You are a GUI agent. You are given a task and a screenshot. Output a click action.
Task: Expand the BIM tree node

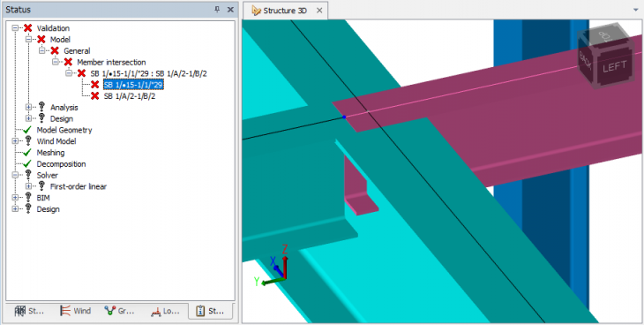click(15, 198)
